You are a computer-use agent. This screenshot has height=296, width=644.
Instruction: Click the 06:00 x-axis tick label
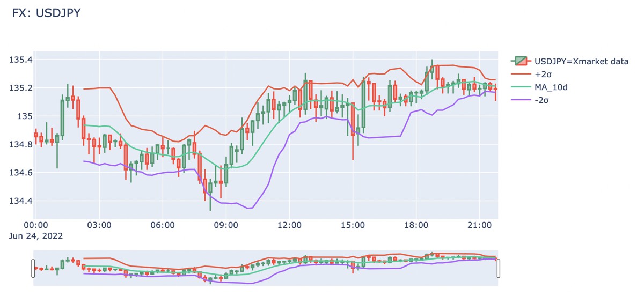[163, 225]
